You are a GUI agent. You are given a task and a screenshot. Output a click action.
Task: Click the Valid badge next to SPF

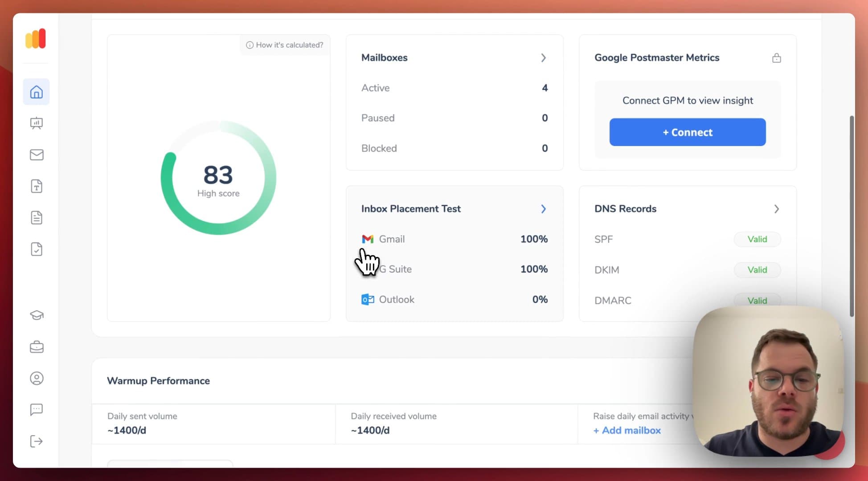coord(757,239)
